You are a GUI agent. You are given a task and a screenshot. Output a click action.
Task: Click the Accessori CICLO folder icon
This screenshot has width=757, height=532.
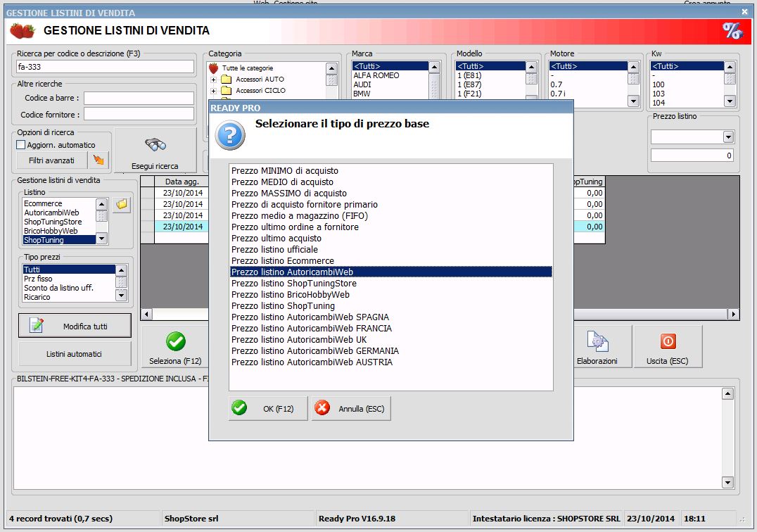click(x=227, y=90)
